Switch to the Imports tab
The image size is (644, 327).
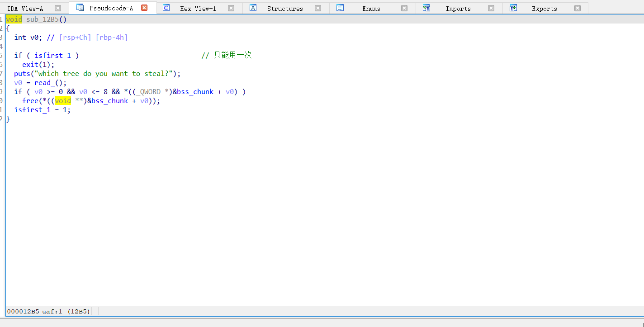pyautogui.click(x=458, y=9)
